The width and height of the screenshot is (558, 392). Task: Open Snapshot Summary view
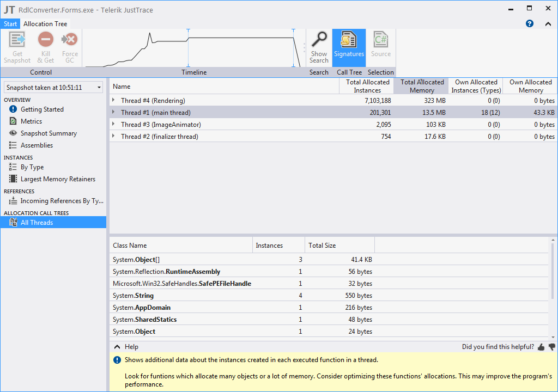point(48,133)
